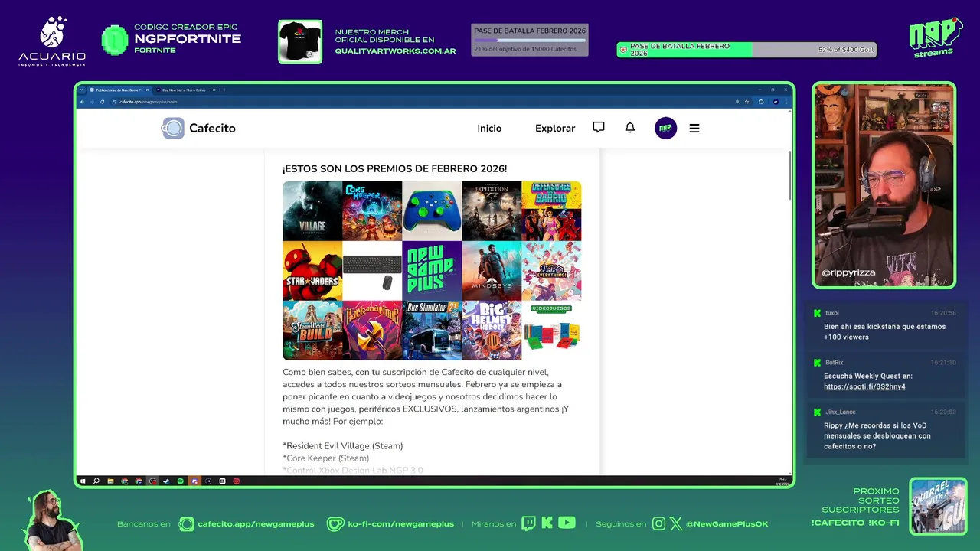This screenshot has width=980, height=551.
Task: Click the cafecito.app address bar
Action: pyautogui.click(x=421, y=102)
